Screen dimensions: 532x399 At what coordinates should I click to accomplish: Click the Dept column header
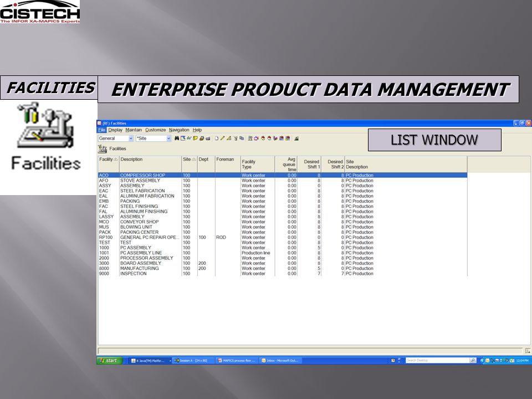[206, 164]
